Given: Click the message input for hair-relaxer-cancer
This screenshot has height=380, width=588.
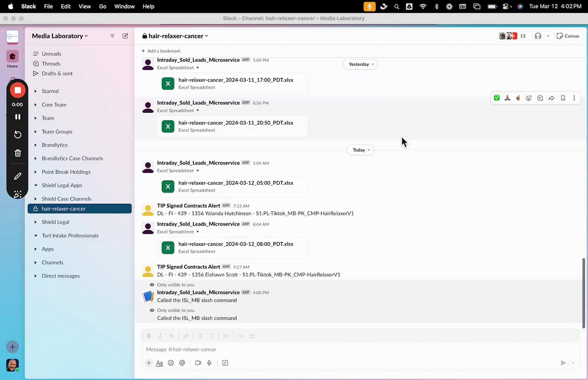Looking at the screenshot, I should [x=361, y=349].
